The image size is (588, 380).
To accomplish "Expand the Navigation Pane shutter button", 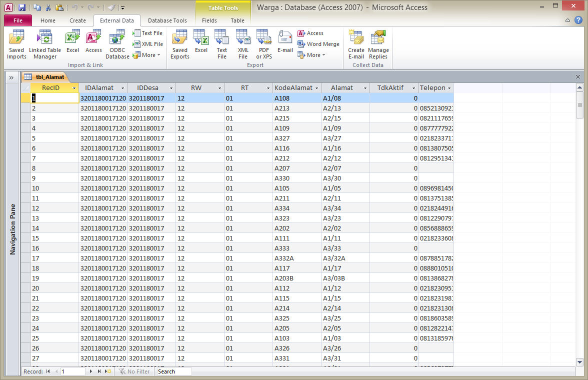I will tap(11, 77).
